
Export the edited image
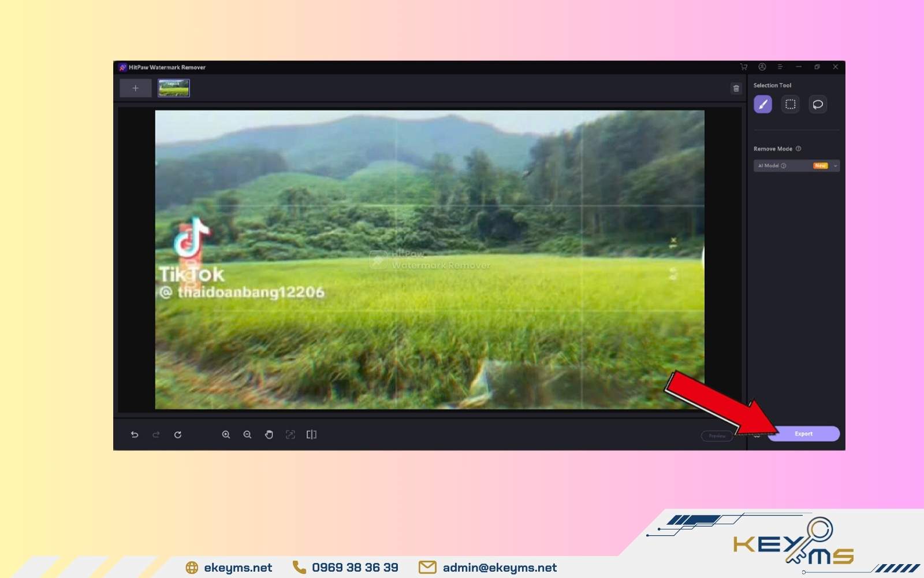pyautogui.click(x=803, y=433)
